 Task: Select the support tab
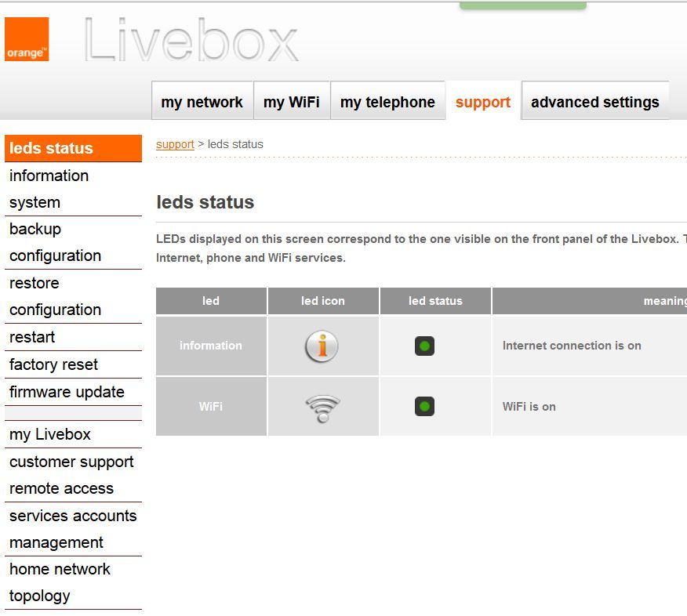coord(483,101)
